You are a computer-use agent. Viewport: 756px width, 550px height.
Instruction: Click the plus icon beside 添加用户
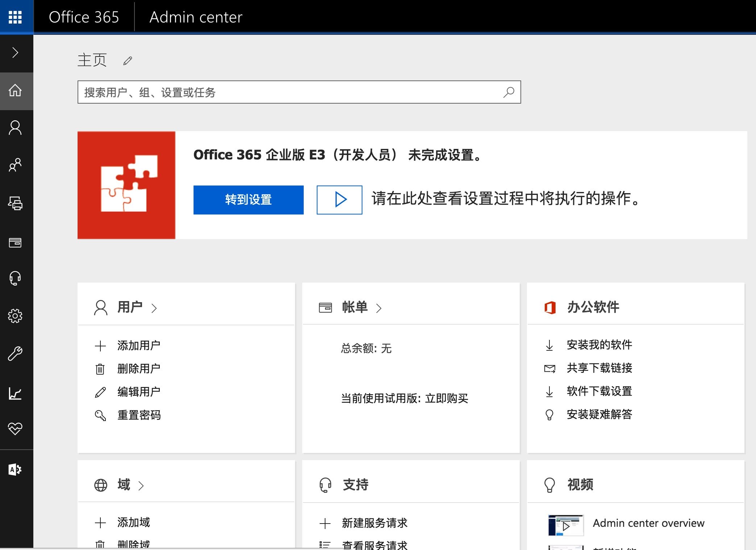coord(100,346)
